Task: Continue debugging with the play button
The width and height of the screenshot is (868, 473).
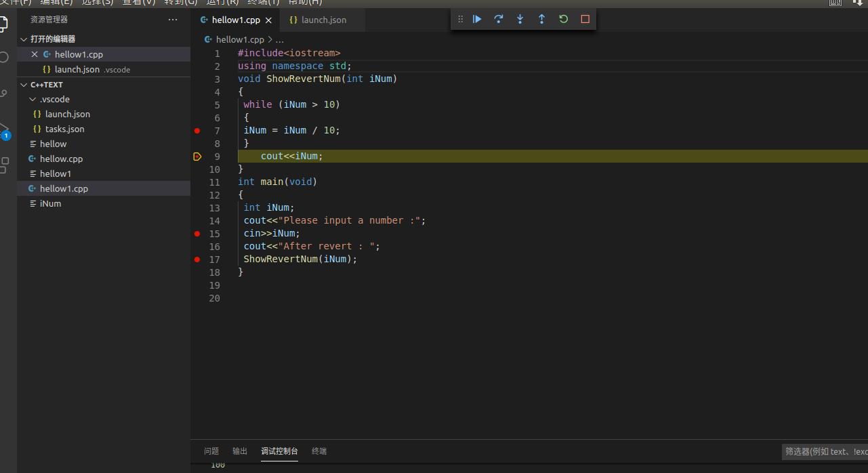Action: click(477, 19)
